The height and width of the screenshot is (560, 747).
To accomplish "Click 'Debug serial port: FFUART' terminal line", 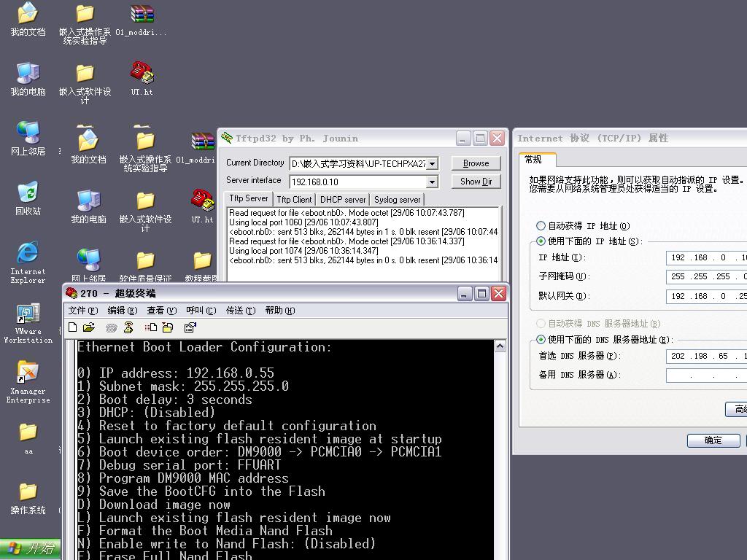I will (x=179, y=465).
